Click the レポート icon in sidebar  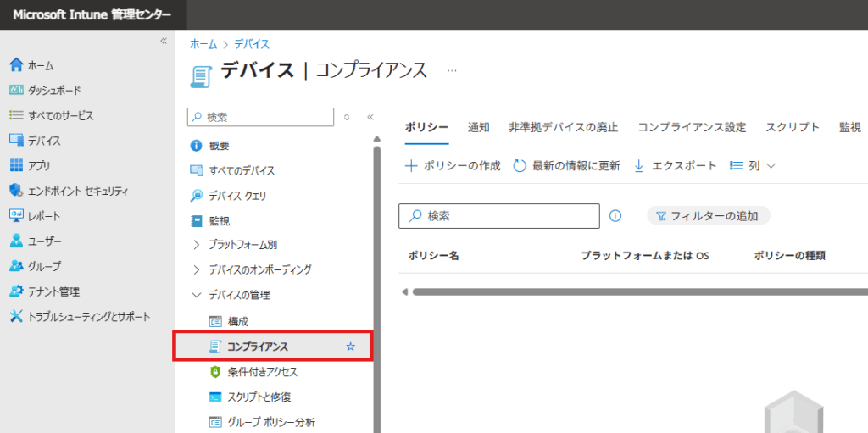pyautogui.click(x=17, y=216)
